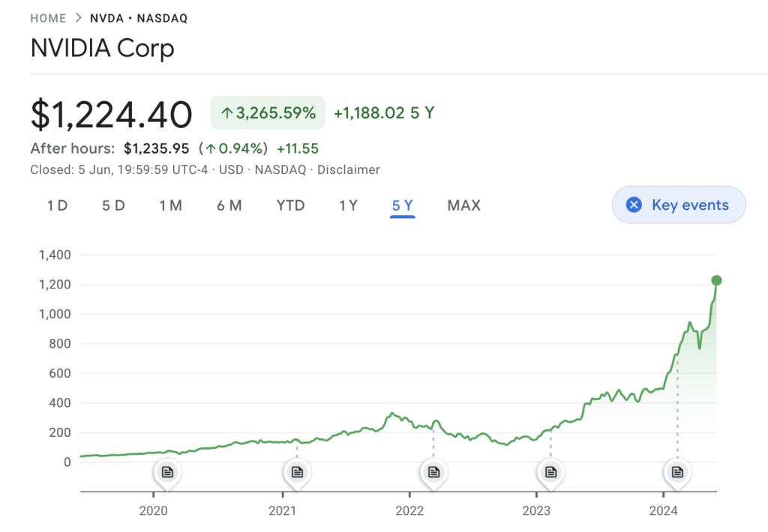The image size is (768, 532).
Task: Switch to the 1D chart view
Action: (x=57, y=205)
